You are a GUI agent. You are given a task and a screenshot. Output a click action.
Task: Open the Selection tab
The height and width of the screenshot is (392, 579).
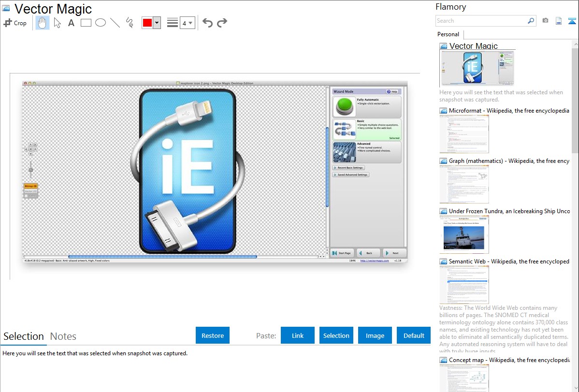pyautogui.click(x=24, y=336)
